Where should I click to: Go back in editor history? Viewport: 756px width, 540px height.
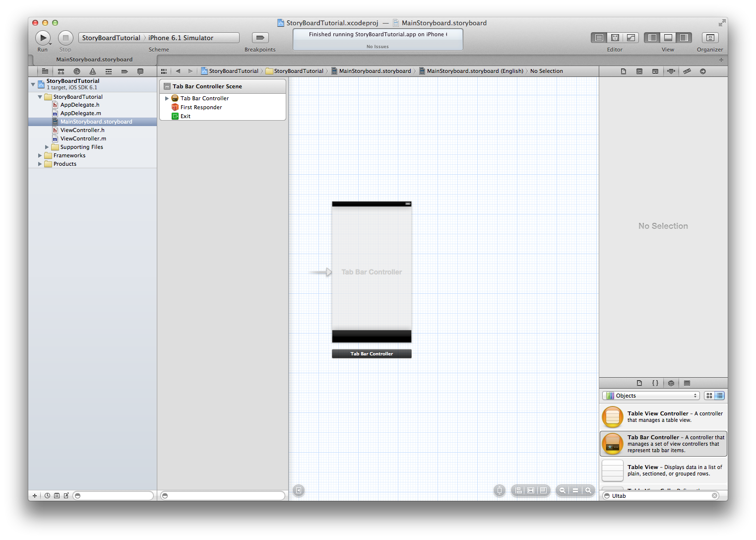(x=178, y=71)
